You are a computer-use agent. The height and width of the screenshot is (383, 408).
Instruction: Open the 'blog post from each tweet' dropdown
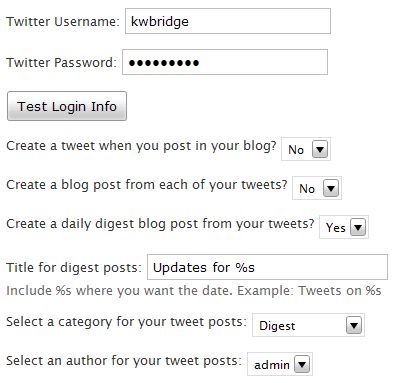tap(317, 188)
